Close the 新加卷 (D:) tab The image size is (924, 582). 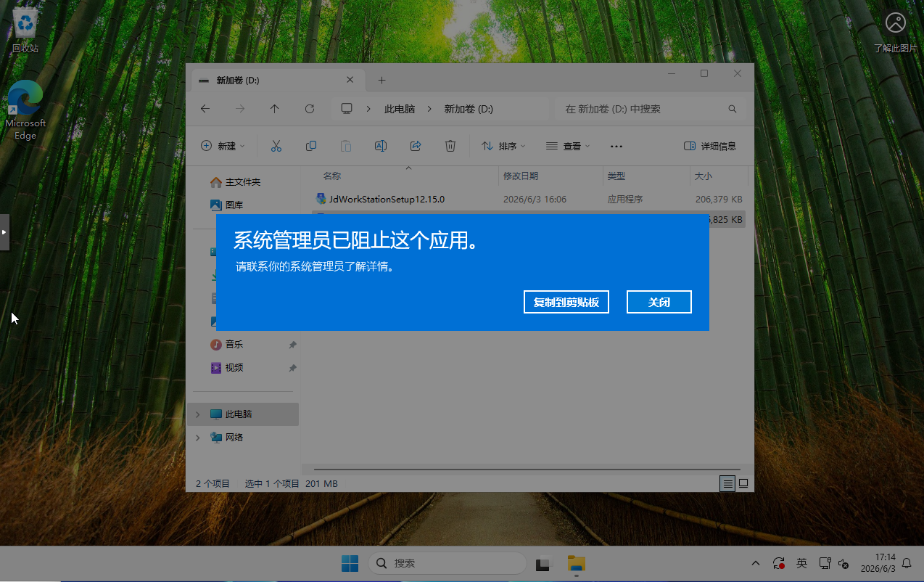[x=350, y=80]
